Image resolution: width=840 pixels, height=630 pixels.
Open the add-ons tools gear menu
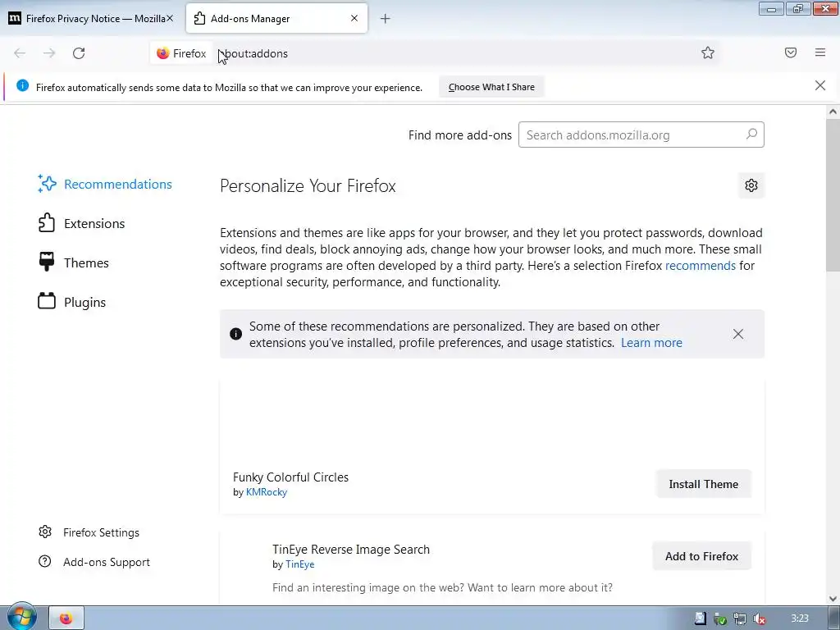[751, 185]
